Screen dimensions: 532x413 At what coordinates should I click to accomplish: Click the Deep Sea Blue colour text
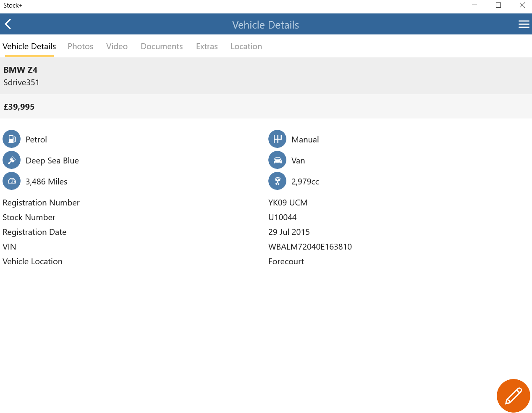coord(52,160)
